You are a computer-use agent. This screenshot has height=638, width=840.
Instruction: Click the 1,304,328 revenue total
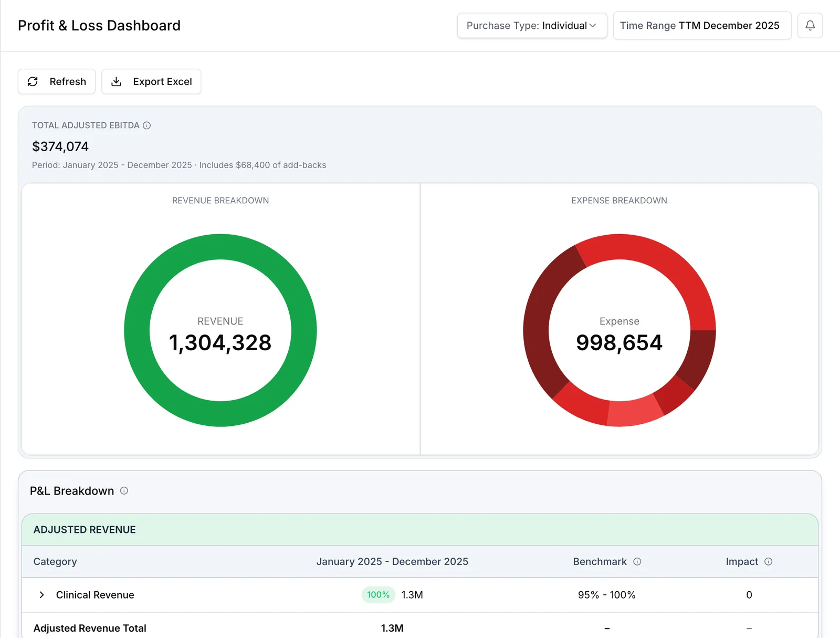(x=220, y=343)
